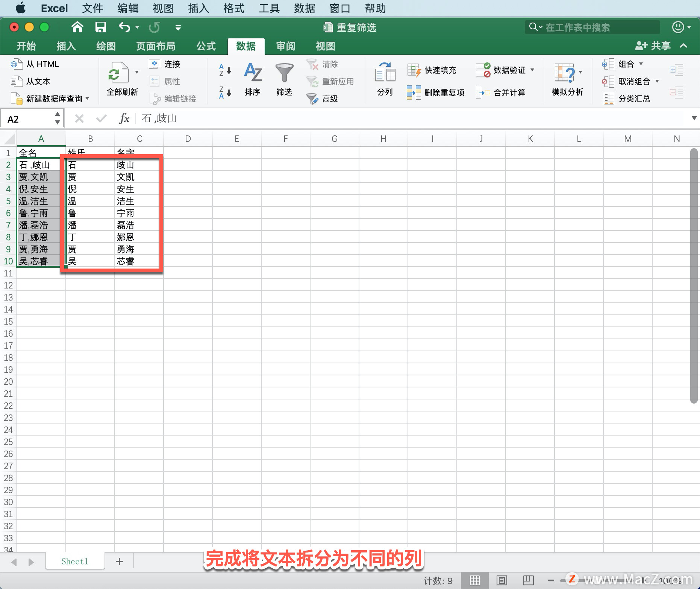This screenshot has height=589, width=700.
Task: Click the zoom out minus button
Action: (x=551, y=580)
